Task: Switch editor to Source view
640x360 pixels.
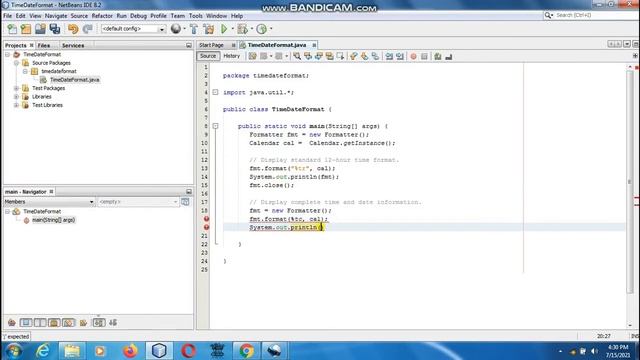Action: click(208, 56)
